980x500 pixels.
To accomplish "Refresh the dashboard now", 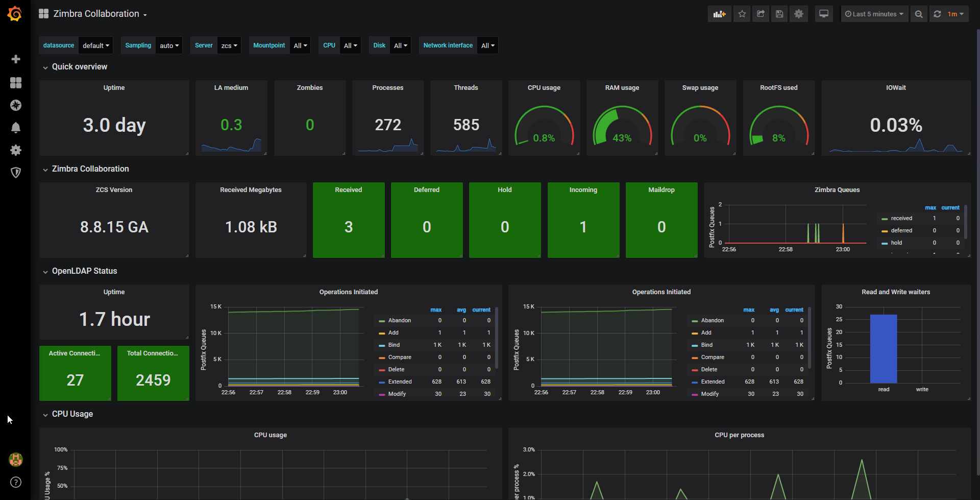I will 937,14.
